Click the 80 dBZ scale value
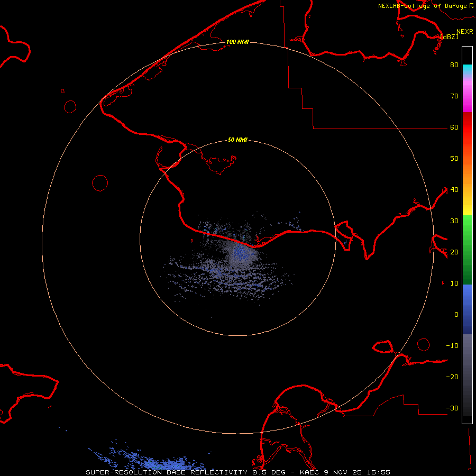 [454, 65]
